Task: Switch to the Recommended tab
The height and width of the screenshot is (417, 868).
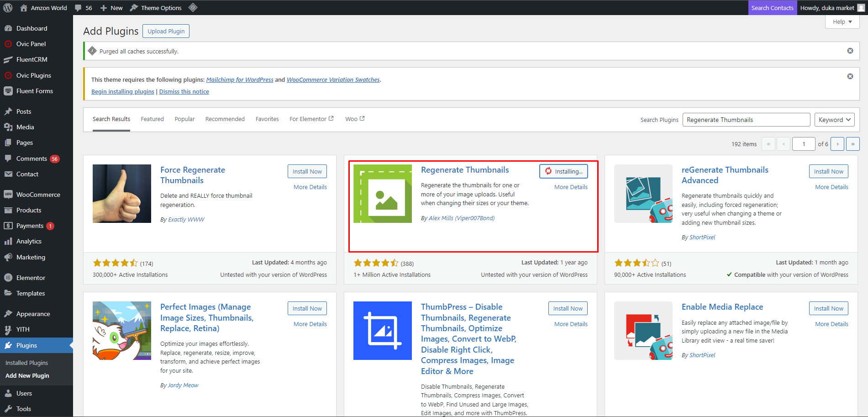Action: pos(225,119)
